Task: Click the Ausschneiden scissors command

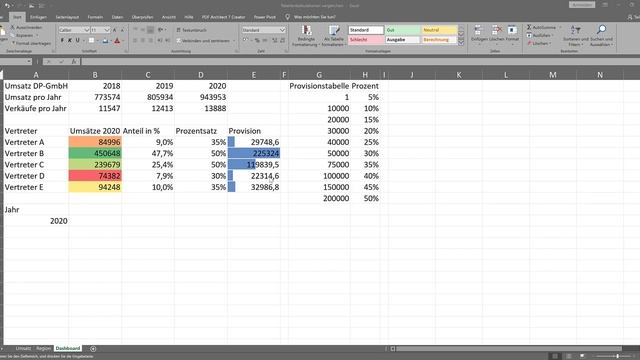Action: 27,27
